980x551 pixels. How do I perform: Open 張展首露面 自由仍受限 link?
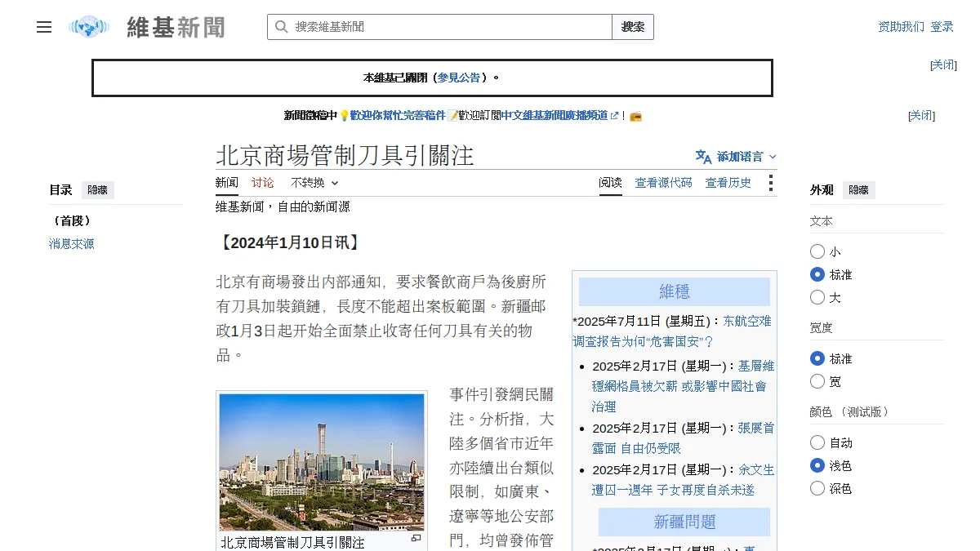click(684, 438)
